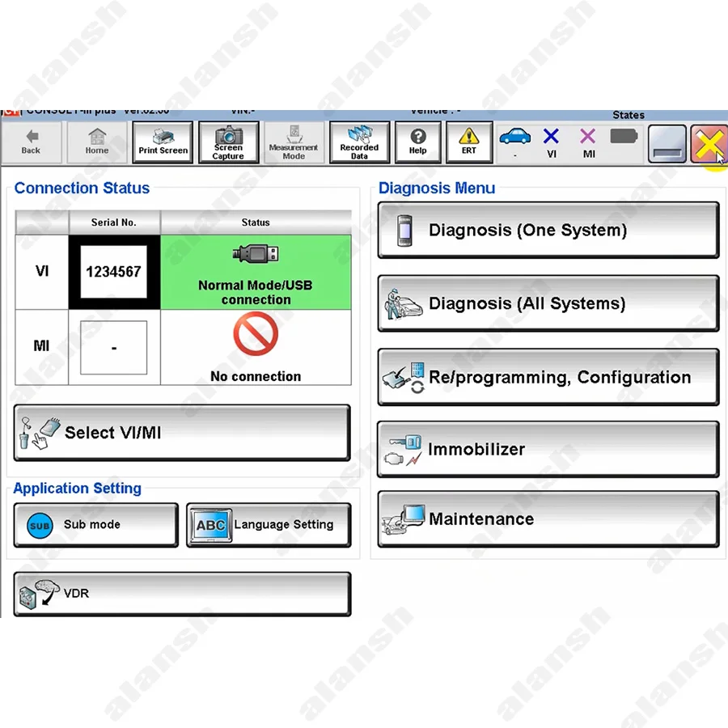Click the Back arrow toolbar button

(31, 142)
